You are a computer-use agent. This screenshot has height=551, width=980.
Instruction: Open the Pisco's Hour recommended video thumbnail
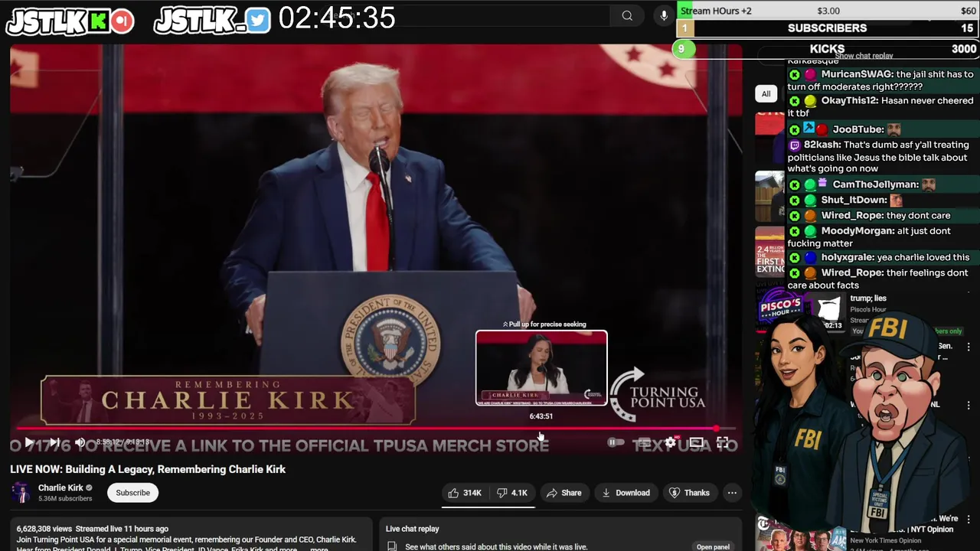point(800,308)
